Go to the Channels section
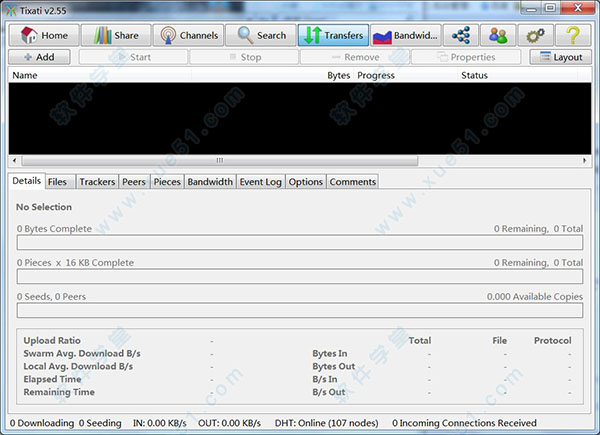The height and width of the screenshot is (435, 600). pyautogui.click(x=189, y=35)
